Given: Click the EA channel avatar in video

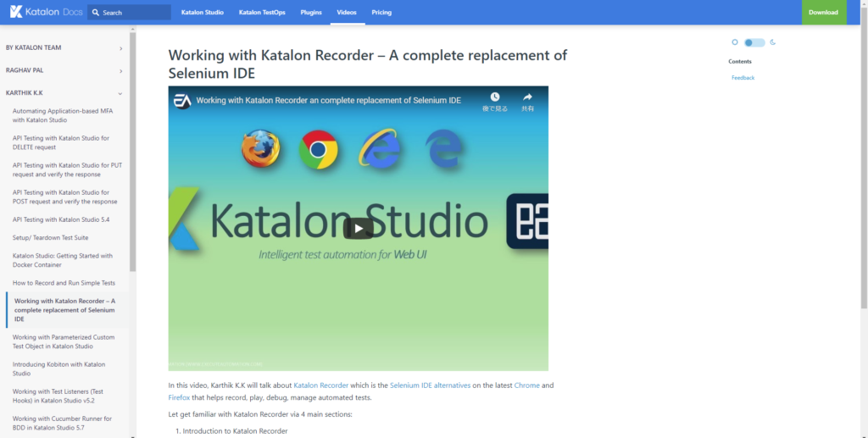Looking at the screenshot, I should pos(182,101).
